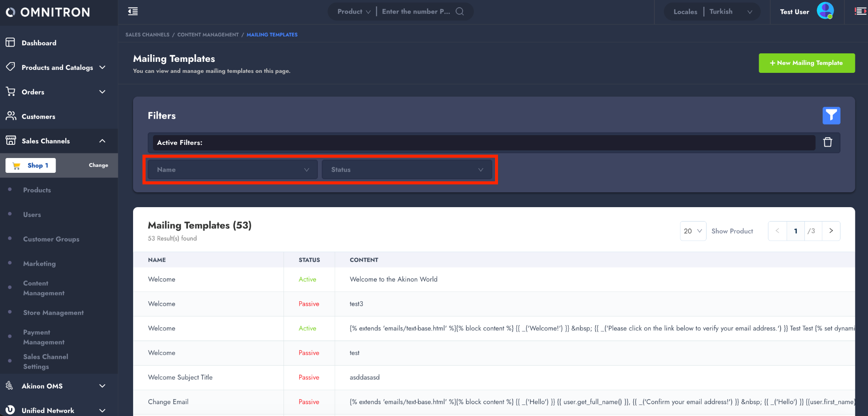This screenshot has height=416, width=868.
Task: Open Store Management menu item
Action: (x=53, y=313)
